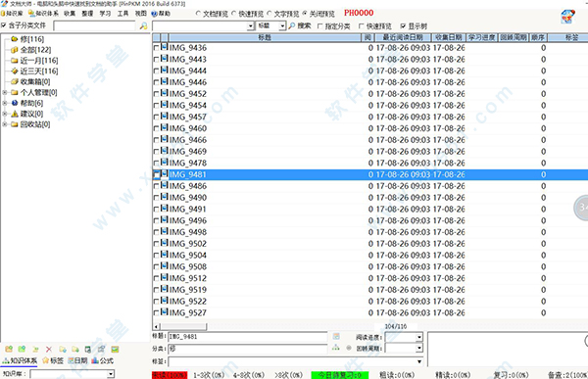The height and width of the screenshot is (379, 588).
Task: Click the tree search magnifier icon
Action: tap(143, 25)
